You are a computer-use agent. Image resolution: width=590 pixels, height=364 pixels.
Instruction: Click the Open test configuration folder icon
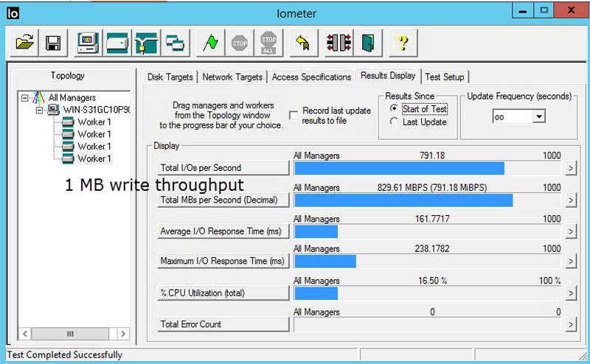click(x=24, y=43)
